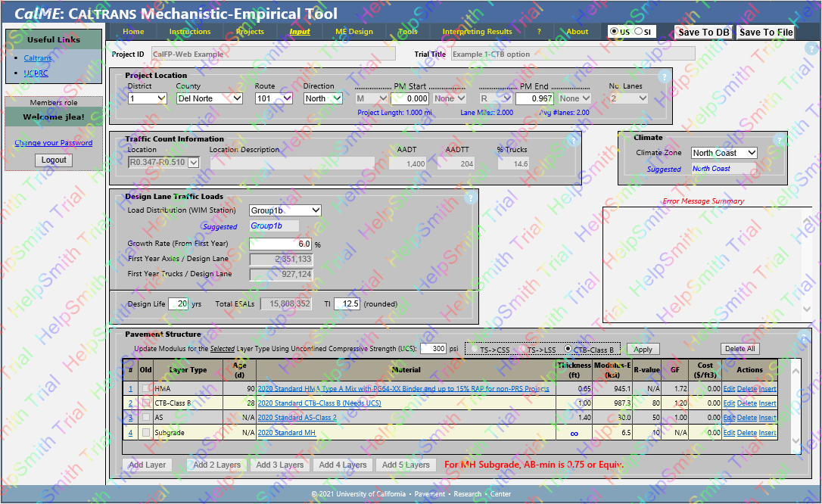
Task: Click the error message summary scrollbar down arrow
Action: 808,310
